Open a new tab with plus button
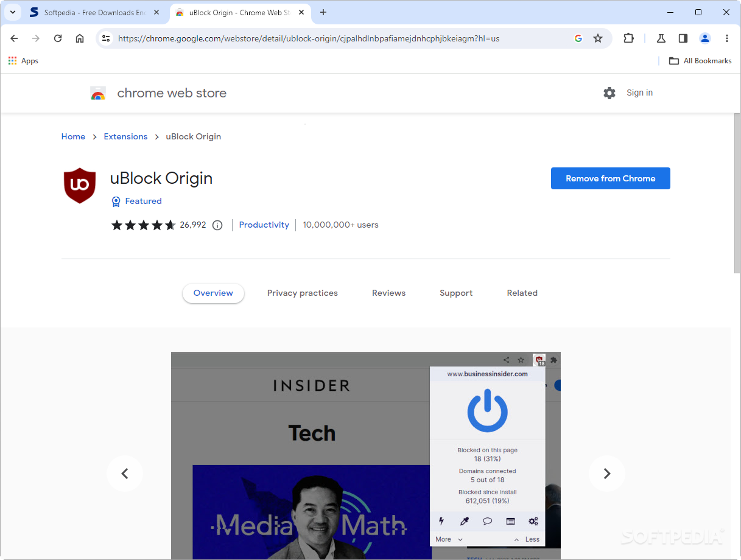 pyautogui.click(x=323, y=12)
